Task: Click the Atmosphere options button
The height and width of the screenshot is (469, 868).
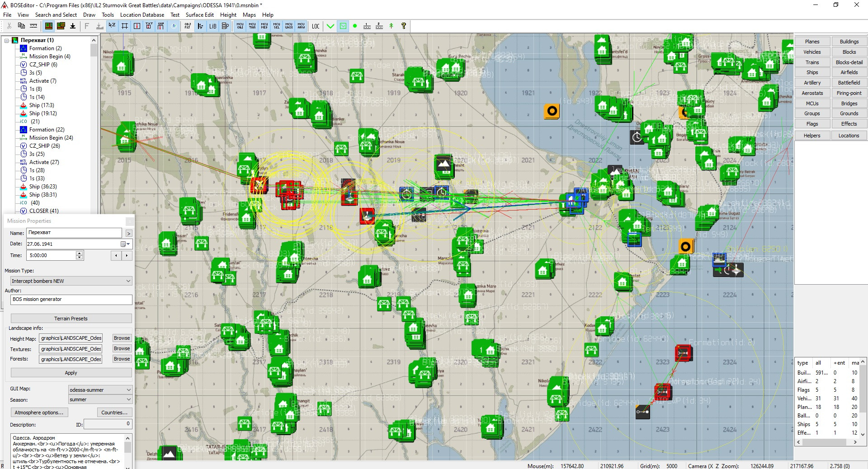Action: point(39,413)
